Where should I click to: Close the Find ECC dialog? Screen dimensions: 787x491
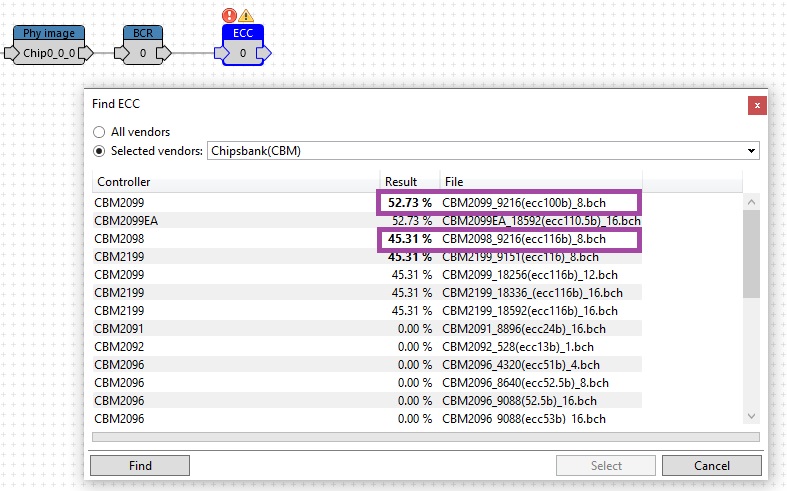tap(757, 105)
